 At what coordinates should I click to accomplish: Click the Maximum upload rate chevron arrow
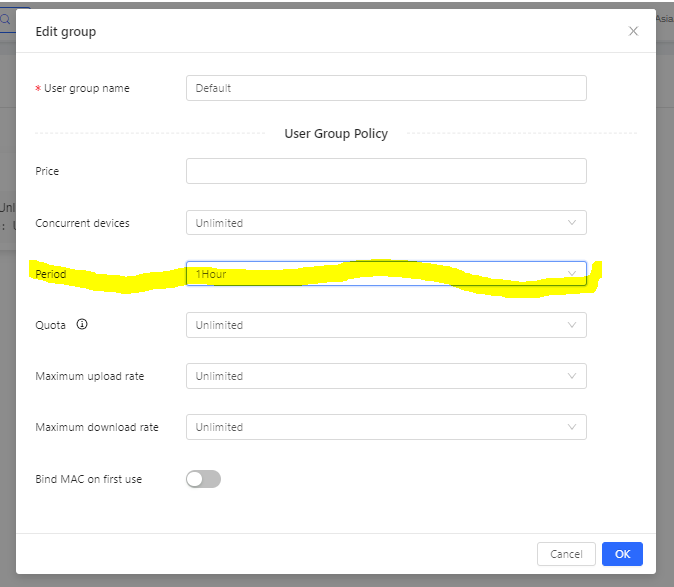(x=572, y=376)
